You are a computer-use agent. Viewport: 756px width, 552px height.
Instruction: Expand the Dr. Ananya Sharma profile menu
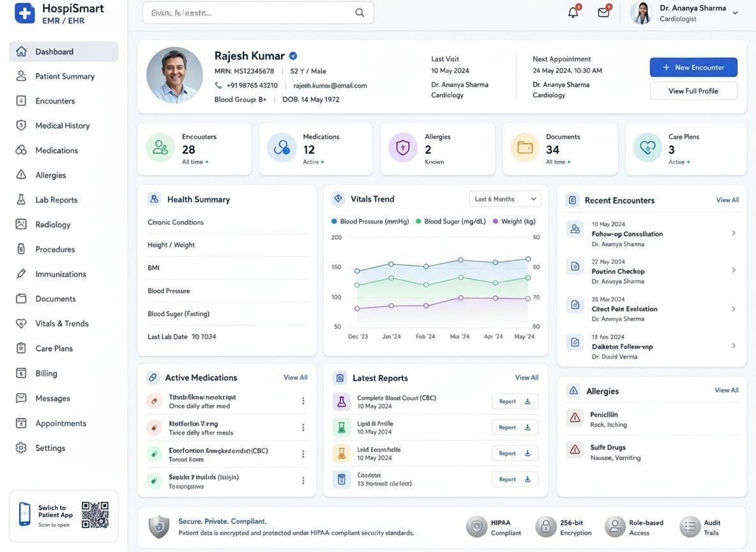(735, 13)
